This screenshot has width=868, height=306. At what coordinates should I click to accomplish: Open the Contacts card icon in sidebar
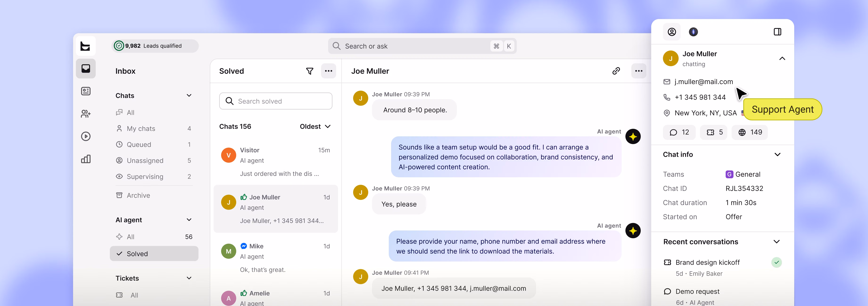tap(86, 91)
